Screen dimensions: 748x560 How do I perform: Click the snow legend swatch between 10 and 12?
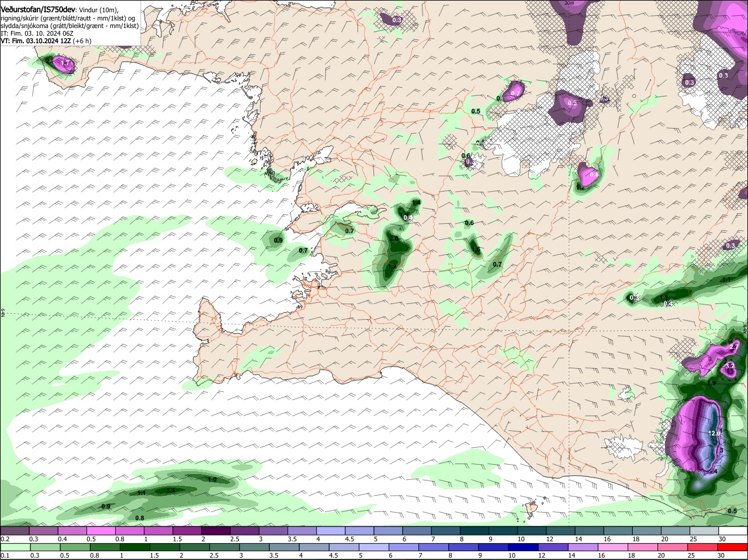532,530
